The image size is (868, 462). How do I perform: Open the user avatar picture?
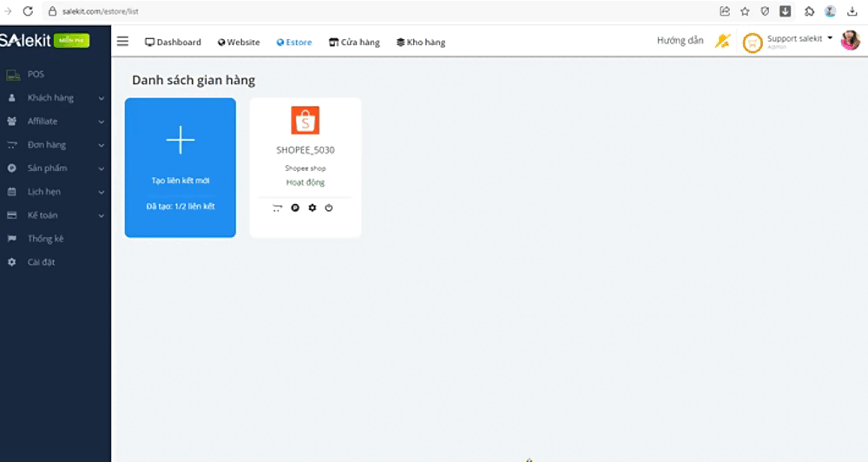(x=851, y=41)
